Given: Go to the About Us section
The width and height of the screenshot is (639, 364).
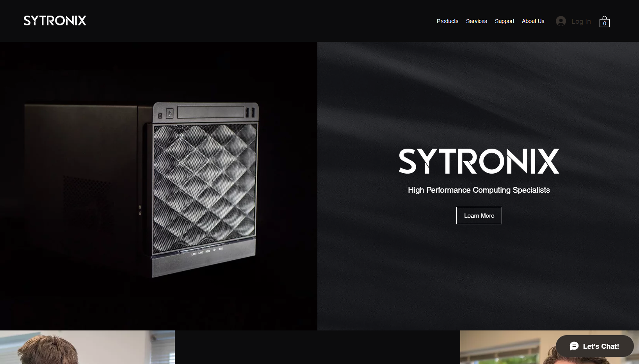Looking at the screenshot, I should tap(533, 21).
